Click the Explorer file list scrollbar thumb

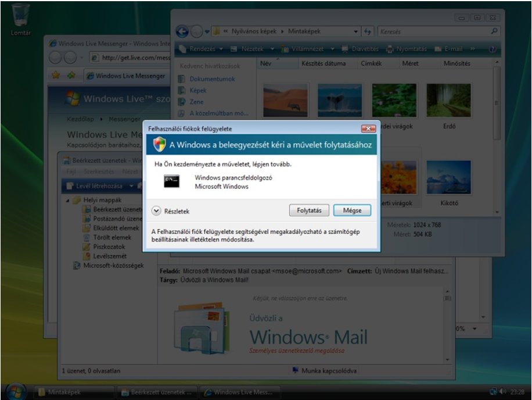497,102
